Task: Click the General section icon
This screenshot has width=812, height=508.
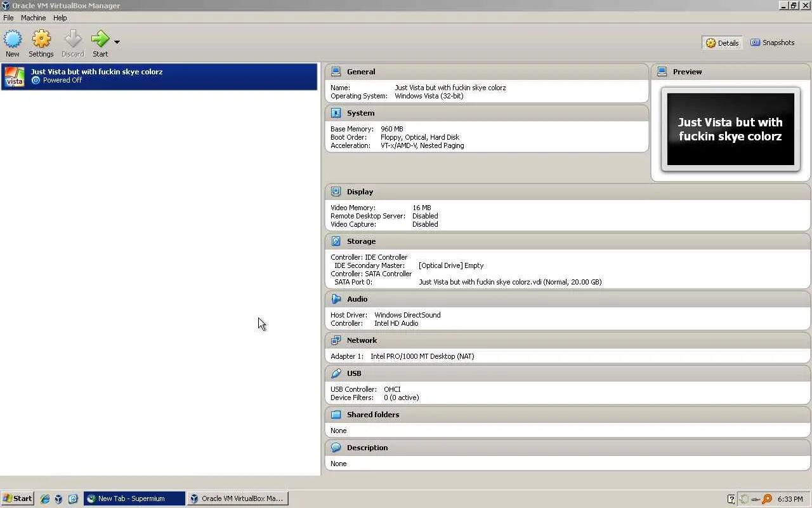Action: click(336, 72)
